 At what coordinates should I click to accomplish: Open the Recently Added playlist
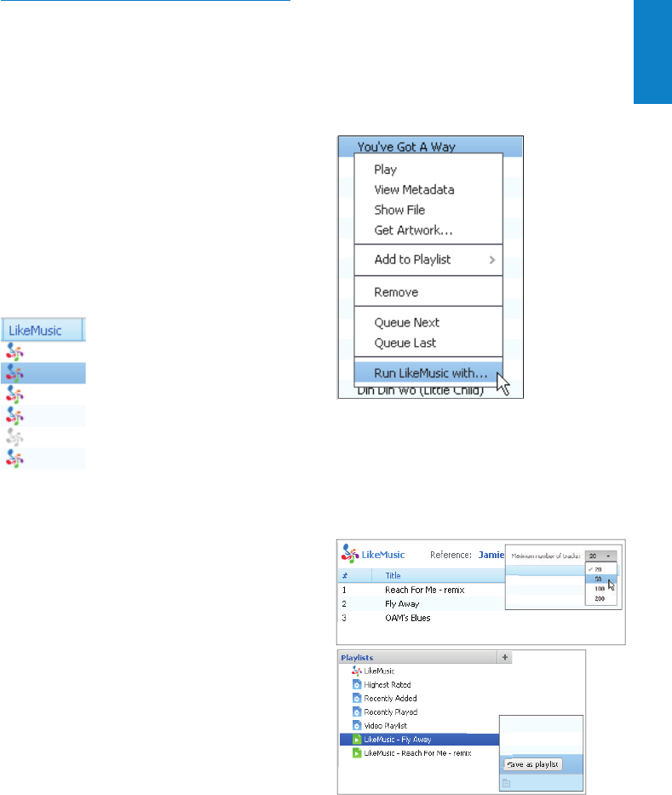coord(390,698)
